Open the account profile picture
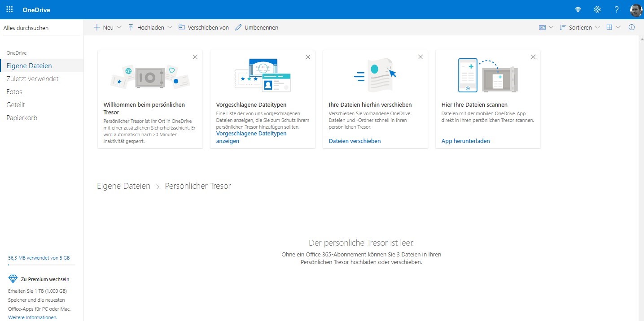Image resolution: width=644 pixels, height=321 pixels. pyautogui.click(x=636, y=10)
